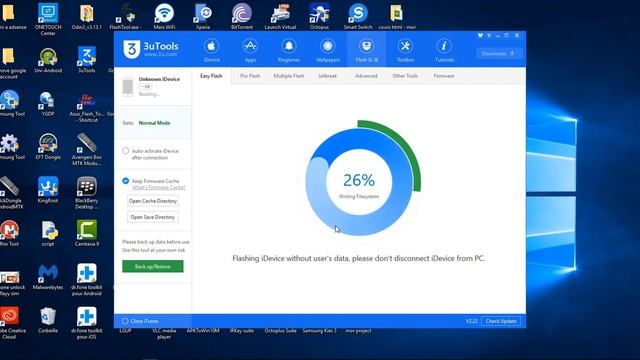Open the Apps section in 3uTools
Image resolution: width=640 pixels, height=360 pixels.
click(250, 50)
